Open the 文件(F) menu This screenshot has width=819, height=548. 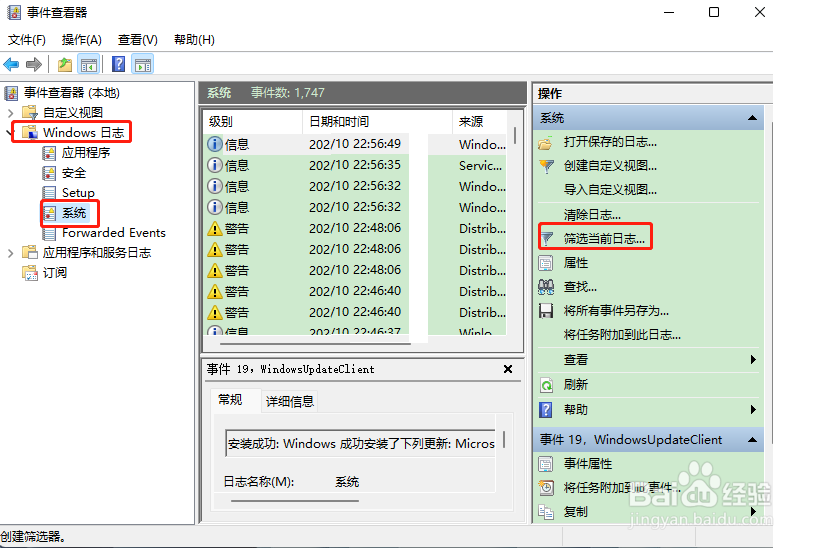point(27,40)
